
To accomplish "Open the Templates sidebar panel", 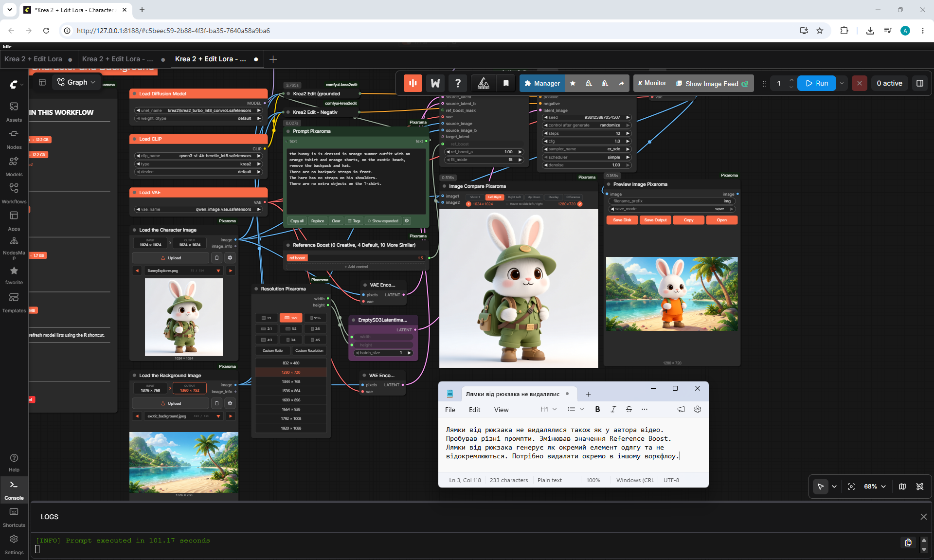I will point(14,302).
